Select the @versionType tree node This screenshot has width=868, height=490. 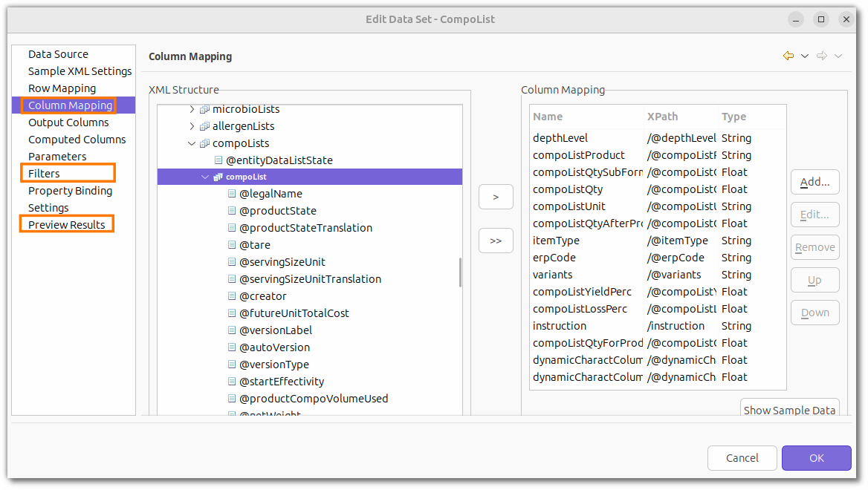tap(274, 365)
